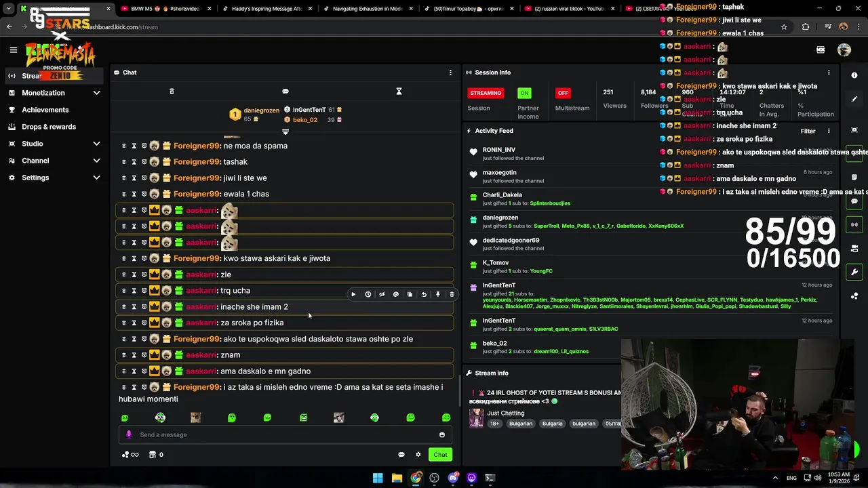Click the shop icon with count 0
Screen dimensions: 868x488
156,455
